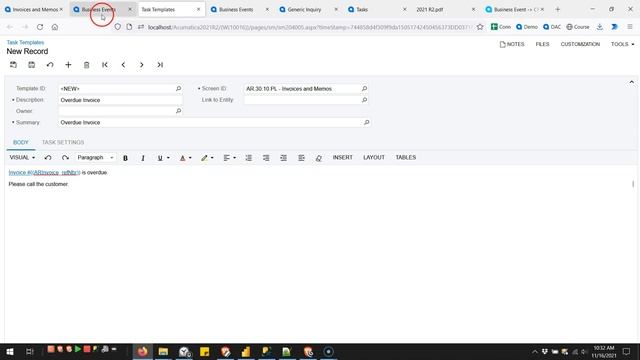This screenshot has width=640, height=360.
Task: Reload the browser page
Action: click(40, 27)
